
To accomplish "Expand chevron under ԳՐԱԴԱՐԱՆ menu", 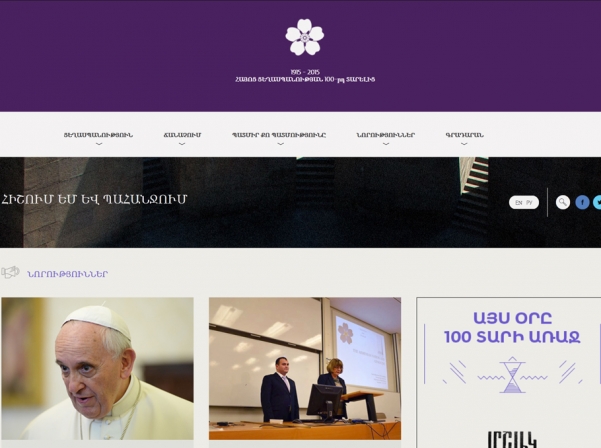I will [x=464, y=144].
